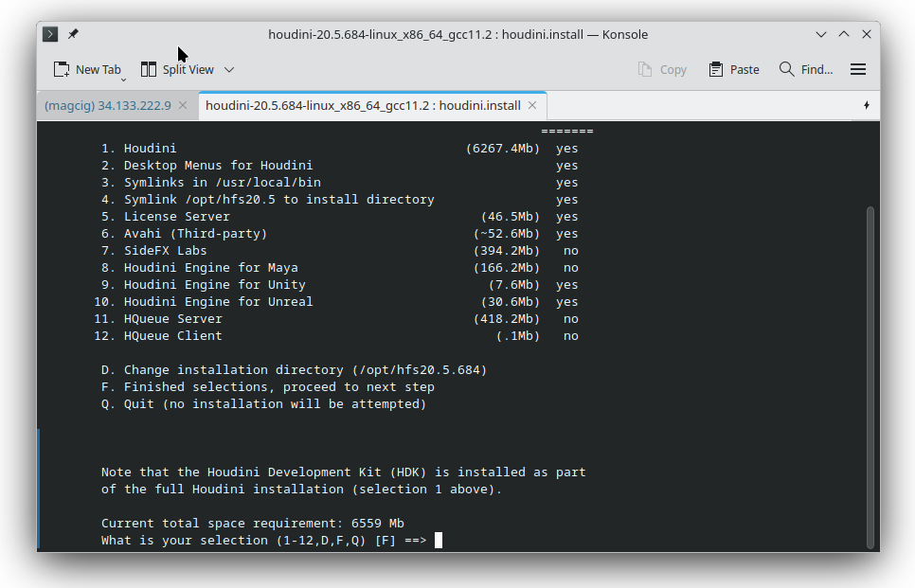The width and height of the screenshot is (915, 588).
Task: Click 'Note that the Houdini Development Kit' line
Action: 344,472
